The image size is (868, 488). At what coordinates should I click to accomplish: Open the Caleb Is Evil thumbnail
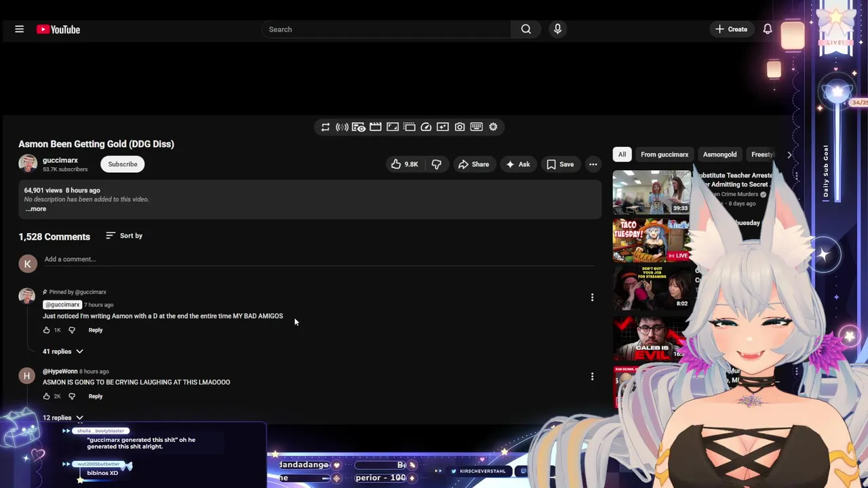click(x=650, y=337)
